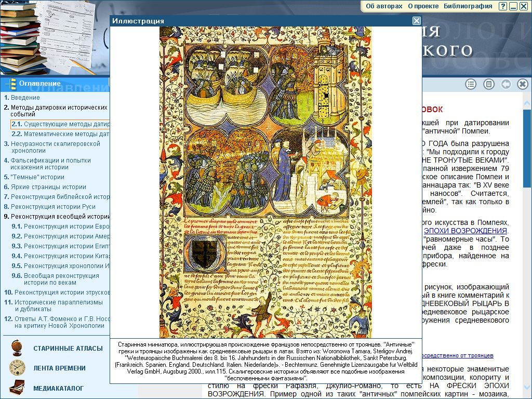Click the illustration caption text block
The image size is (532, 399).
coord(265,361)
